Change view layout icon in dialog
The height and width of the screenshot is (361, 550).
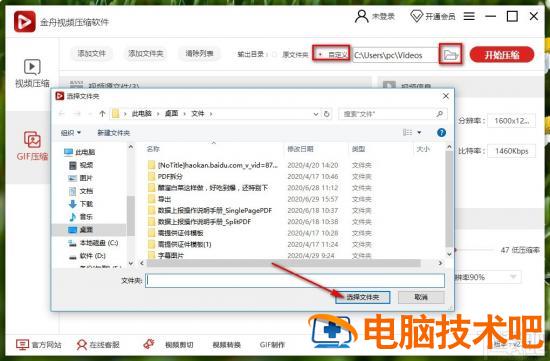coord(407,132)
